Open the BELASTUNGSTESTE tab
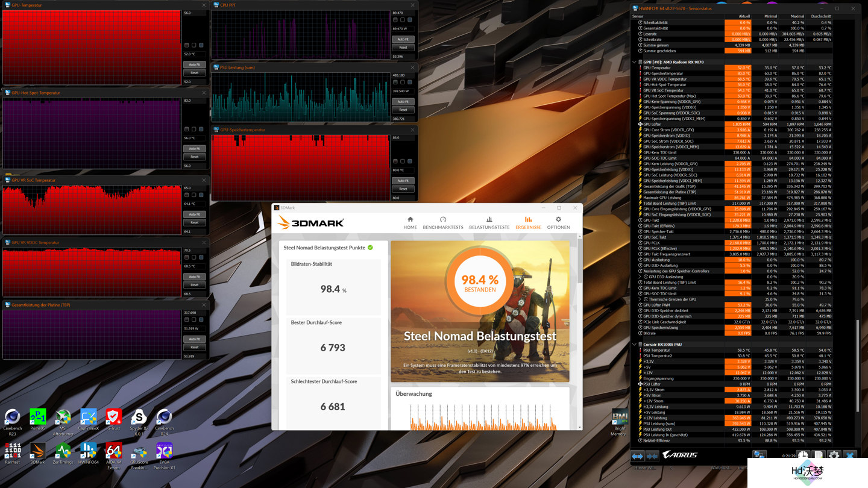Viewport: 868px width, 488px height. tap(489, 223)
